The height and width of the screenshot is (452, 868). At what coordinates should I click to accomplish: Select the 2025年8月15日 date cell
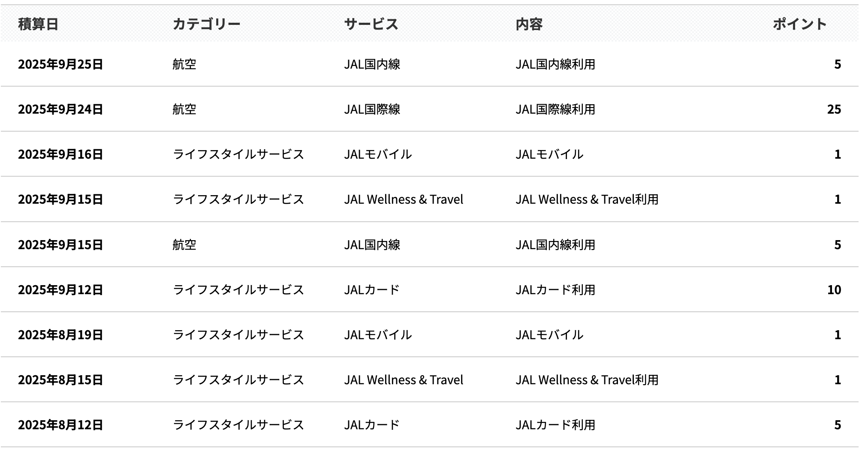60,380
